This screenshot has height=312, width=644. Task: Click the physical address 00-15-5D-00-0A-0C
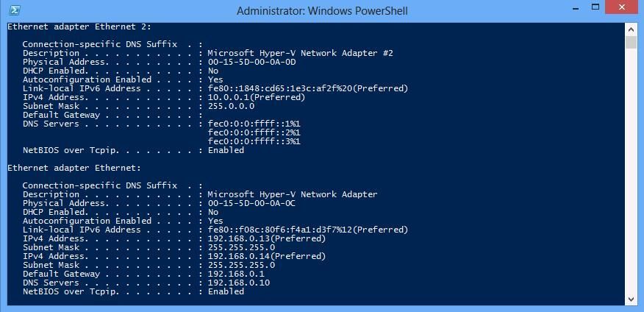pyautogui.click(x=254, y=203)
